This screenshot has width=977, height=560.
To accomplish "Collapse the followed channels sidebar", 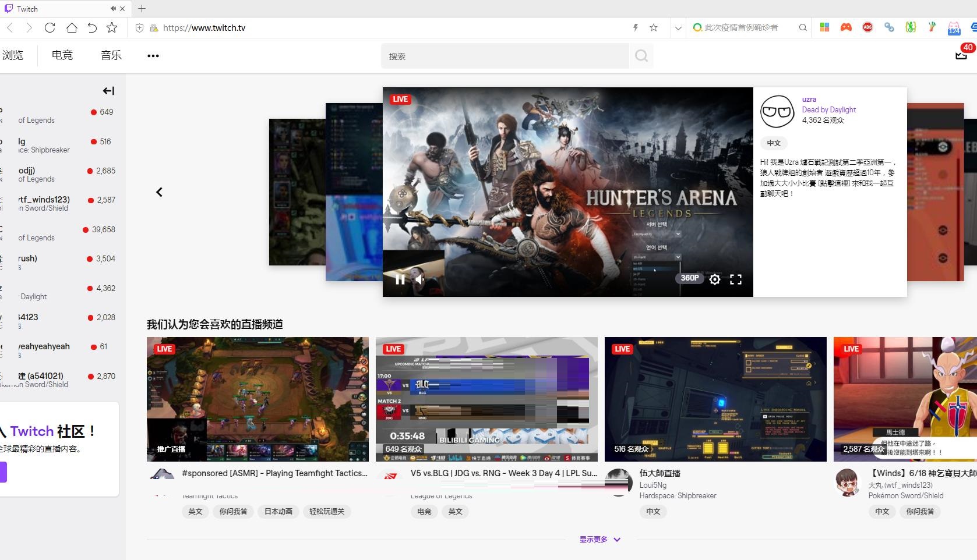I will pos(108,91).
